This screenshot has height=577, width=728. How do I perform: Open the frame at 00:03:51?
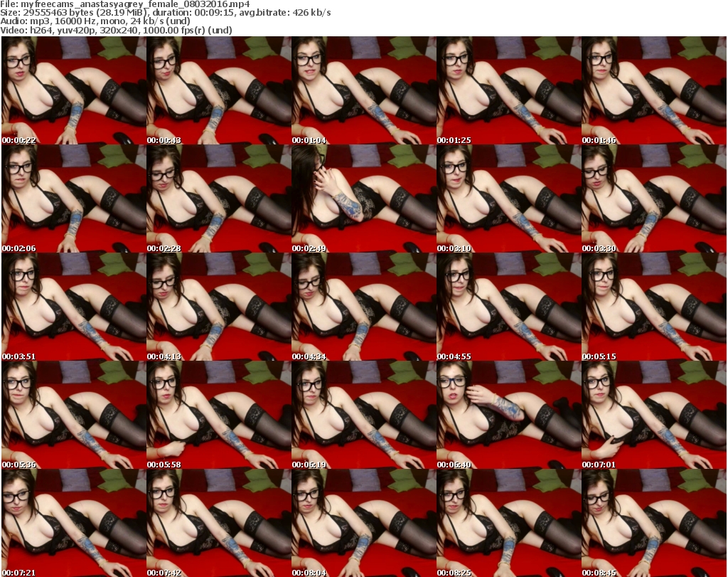click(73, 307)
